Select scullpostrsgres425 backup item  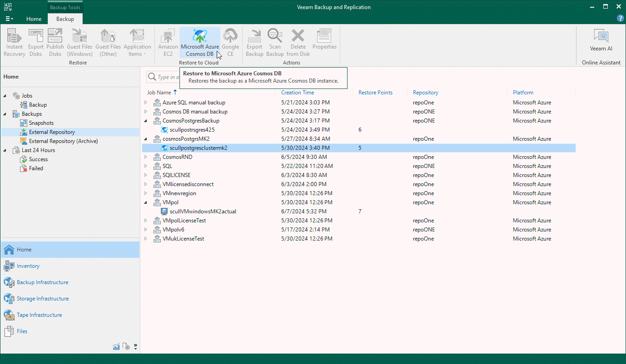pyautogui.click(x=359, y=130)
